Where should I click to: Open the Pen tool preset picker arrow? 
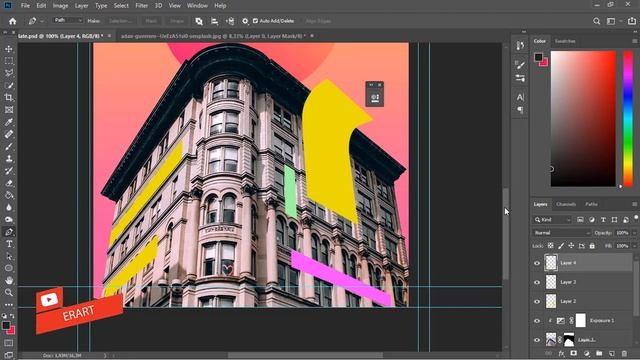coord(42,21)
